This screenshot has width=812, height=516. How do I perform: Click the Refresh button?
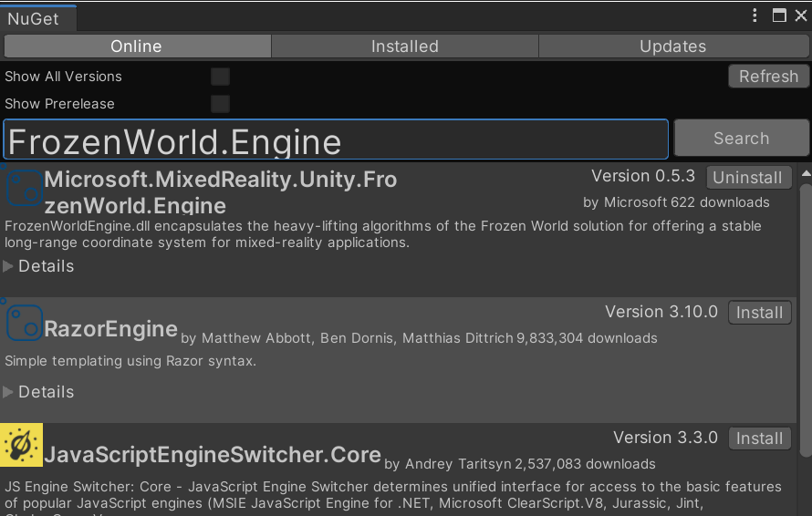[768, 76]
